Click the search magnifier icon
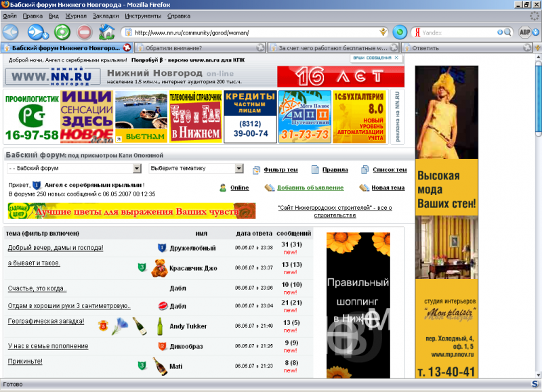This screenshot has height=392, width=542. point(507,32)
